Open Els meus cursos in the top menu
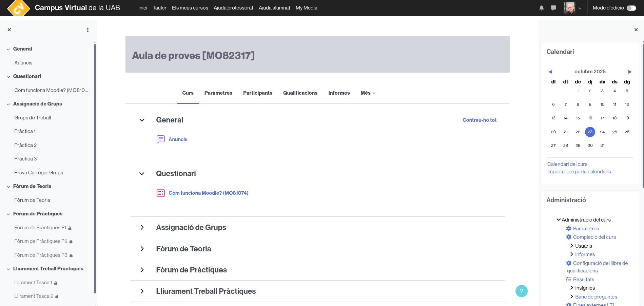 click(190, 8)
